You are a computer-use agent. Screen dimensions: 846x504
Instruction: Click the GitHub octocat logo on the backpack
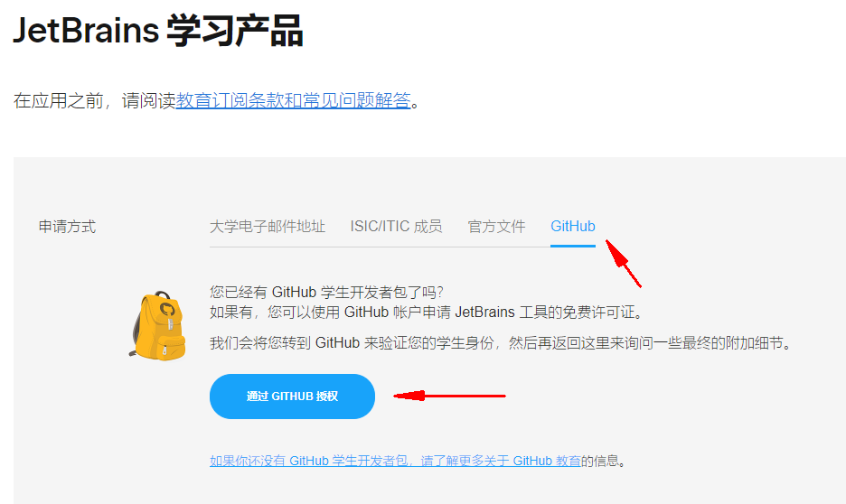166,309
